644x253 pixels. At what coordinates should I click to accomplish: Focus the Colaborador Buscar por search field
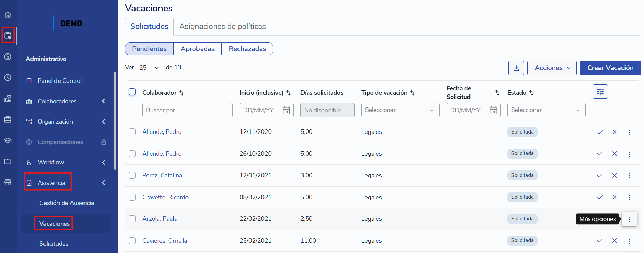(187, 110)
